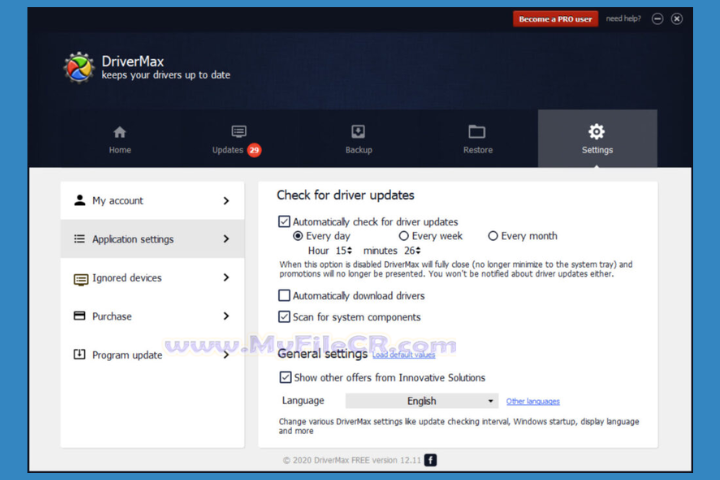
Task: Switch to the Settings tab
Action: coord(597,139)
